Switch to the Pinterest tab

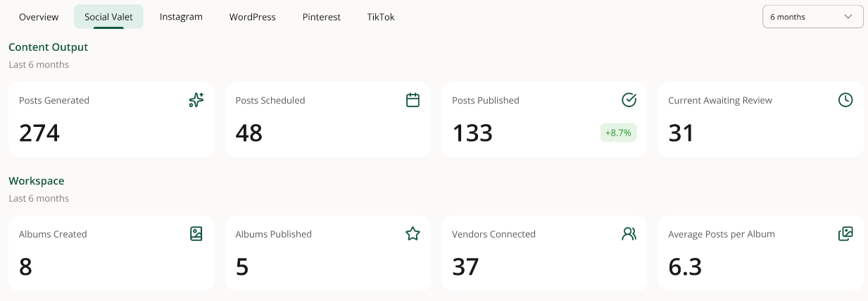pyautogui.click(x=322, y=17)
